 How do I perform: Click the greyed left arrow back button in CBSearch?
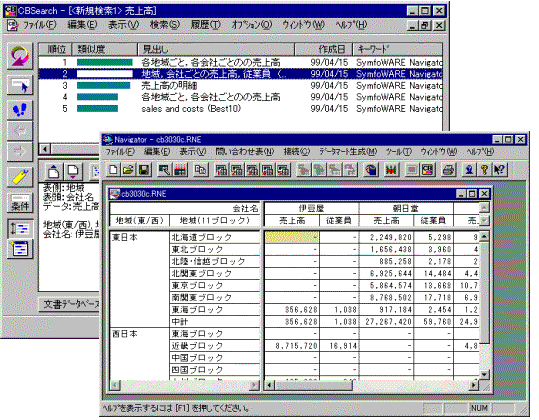(20, 131)
